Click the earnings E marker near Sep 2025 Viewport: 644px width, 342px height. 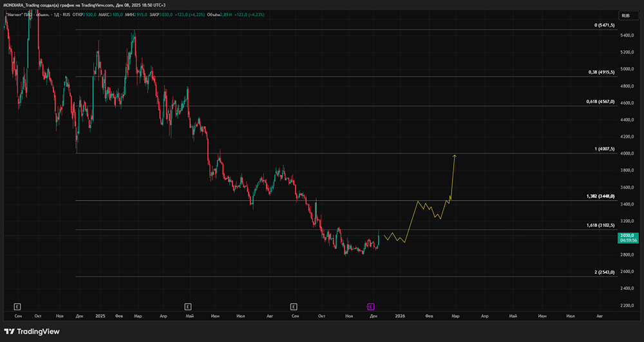point(294,307)
